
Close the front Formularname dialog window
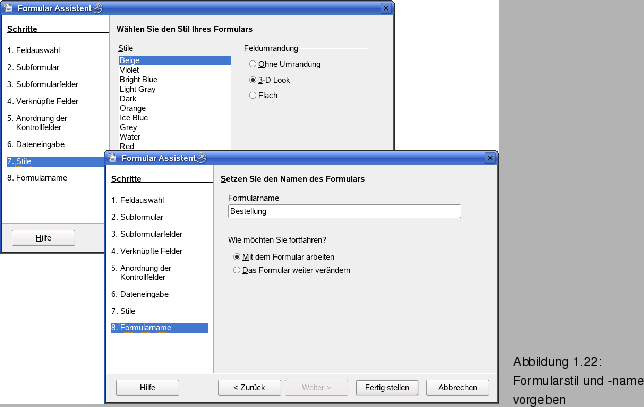point(489,158)
